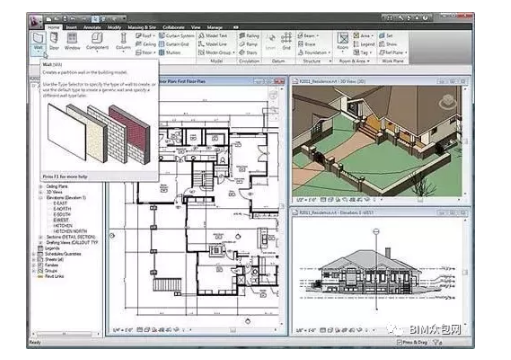The height and width of the screenshot is (360, 511).
Task: Click the Legend tool
Action: tap(364, 44)
